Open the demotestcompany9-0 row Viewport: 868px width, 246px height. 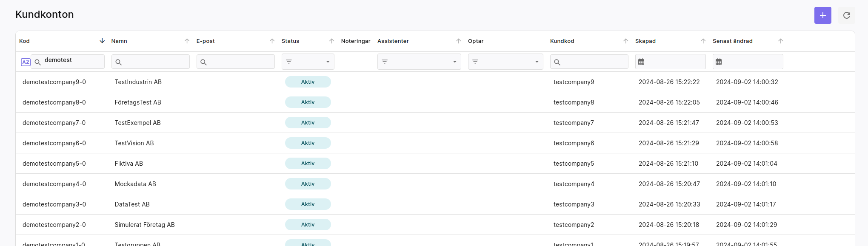tap(54, 82)
